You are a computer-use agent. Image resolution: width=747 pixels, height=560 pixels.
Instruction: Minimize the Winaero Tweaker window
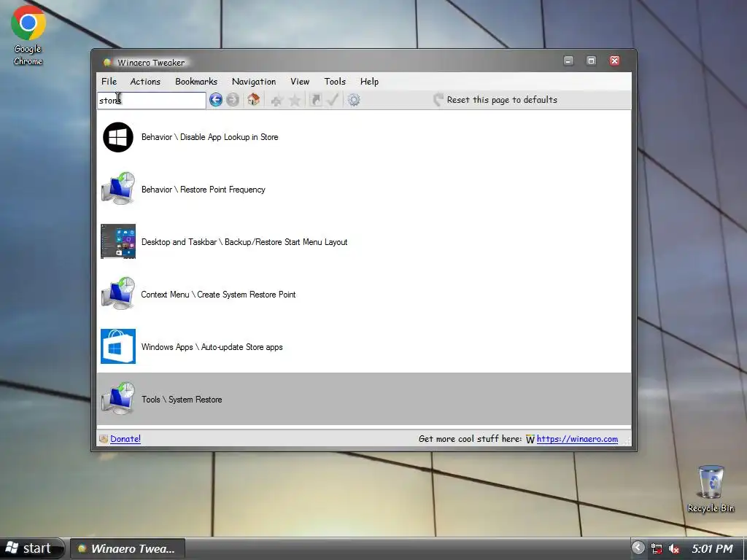pyautogui.click(x=568, y=61)
